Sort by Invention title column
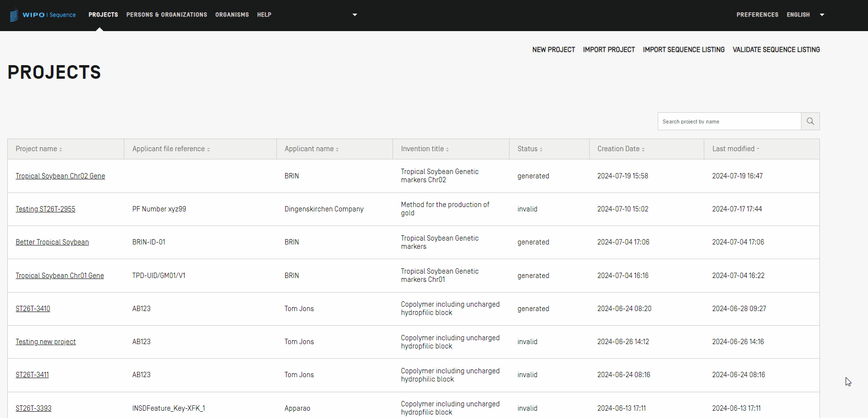Viewport: 868px width, 418px height. 425,149
